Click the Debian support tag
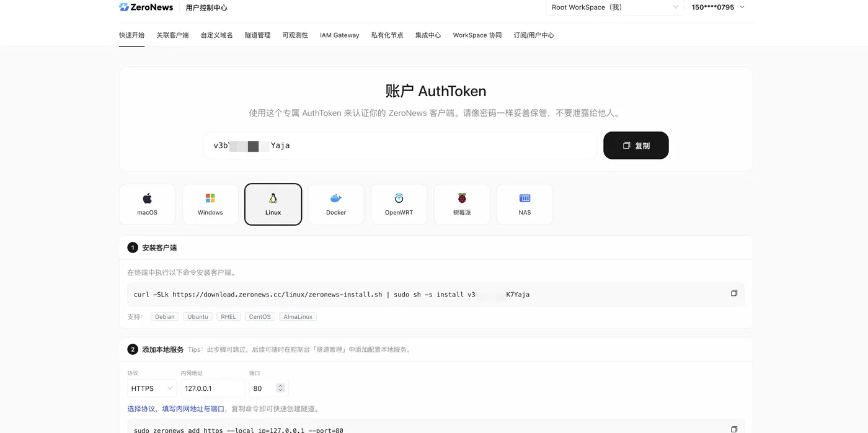This screenshot has height=433, width=868. coord(165,316)
